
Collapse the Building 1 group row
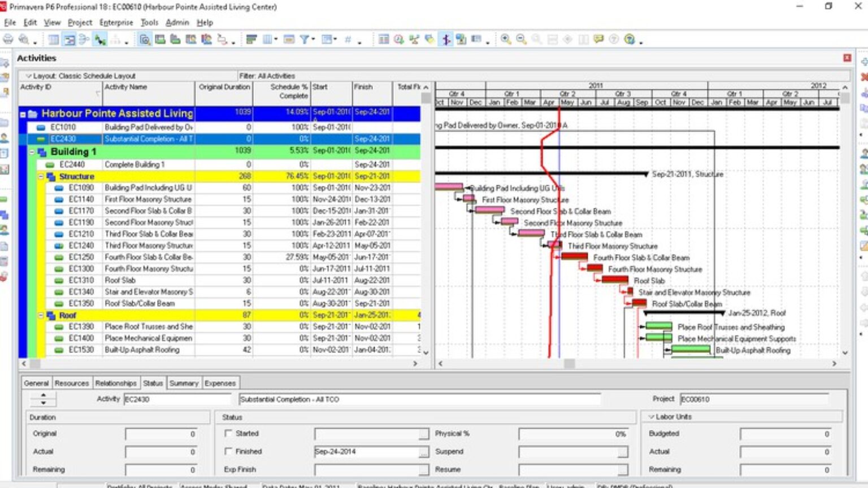(31, 151)
